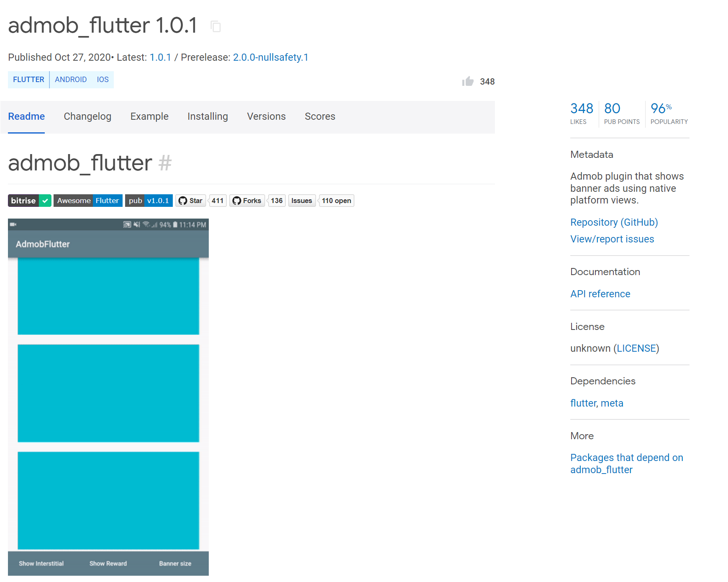Image resolution: width=728 pixels, height=582 pixels.
Task: Open the meta dependency link
Action: [x=612, y=403]
